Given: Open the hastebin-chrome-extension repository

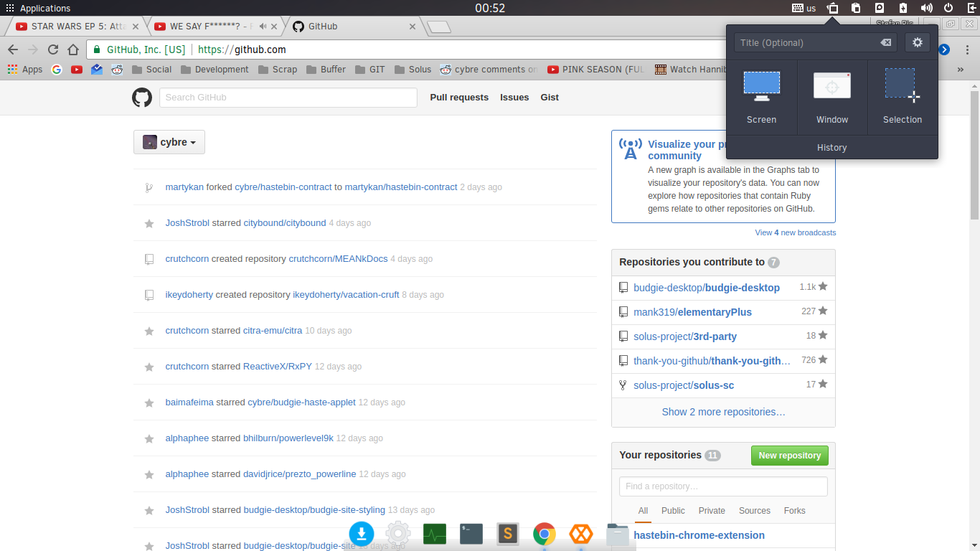Looking at the screenshot, I should (x=699, y=535).
